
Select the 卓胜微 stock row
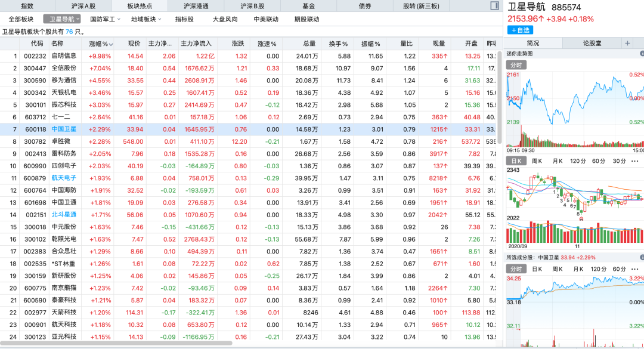pyautogui.click(x=248, y=141)
